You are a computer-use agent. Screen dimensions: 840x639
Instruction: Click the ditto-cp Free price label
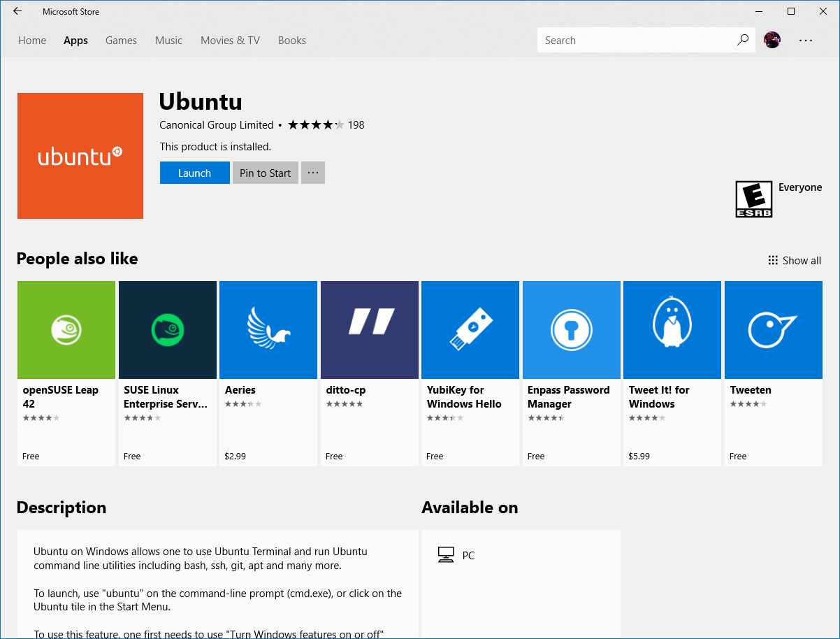click(334, 457)
